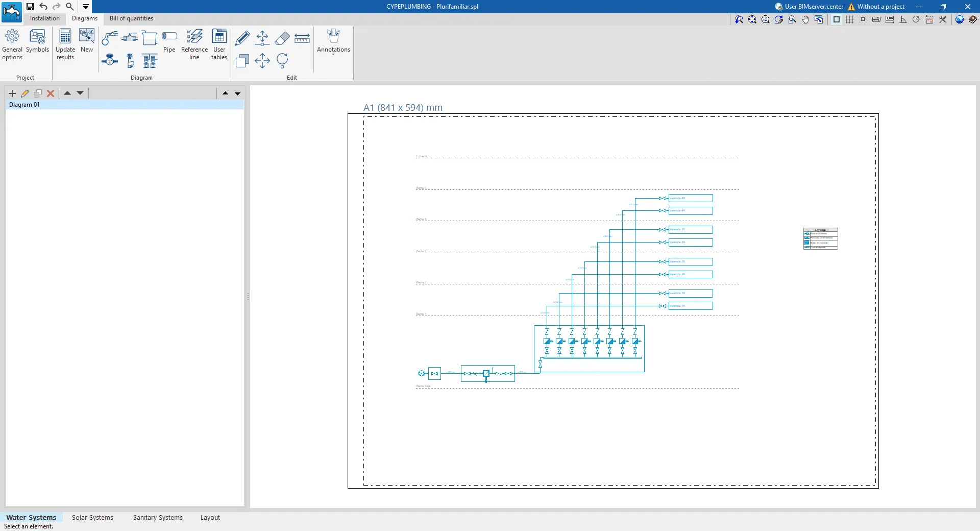980x531 pixels.
Task: Add a new diagram with plus button
Action: coord(12,93)
